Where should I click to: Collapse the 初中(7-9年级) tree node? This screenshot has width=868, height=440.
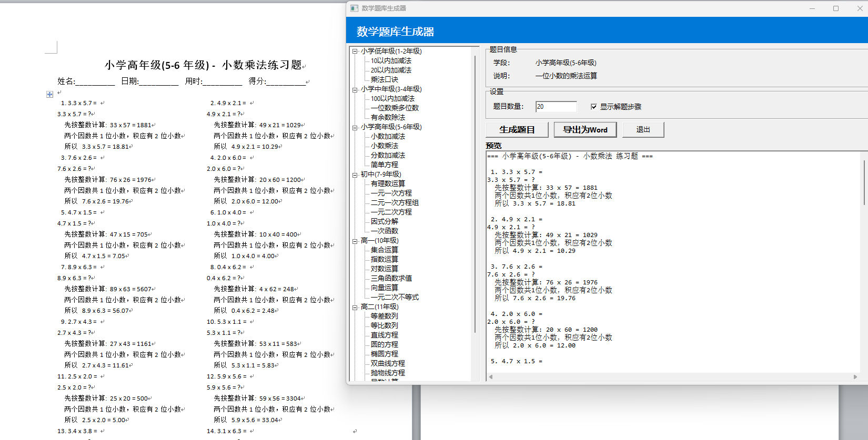(355, 175)
